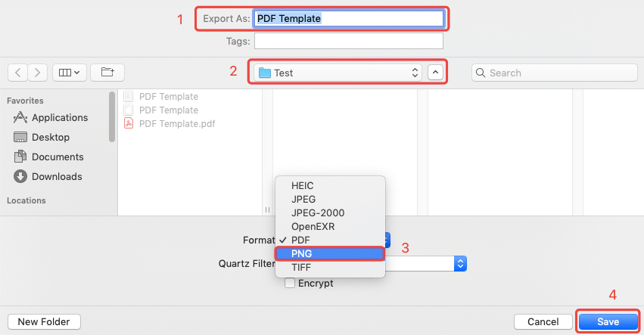
Task: Click the Save button
Action: click(x=608, y=321)
